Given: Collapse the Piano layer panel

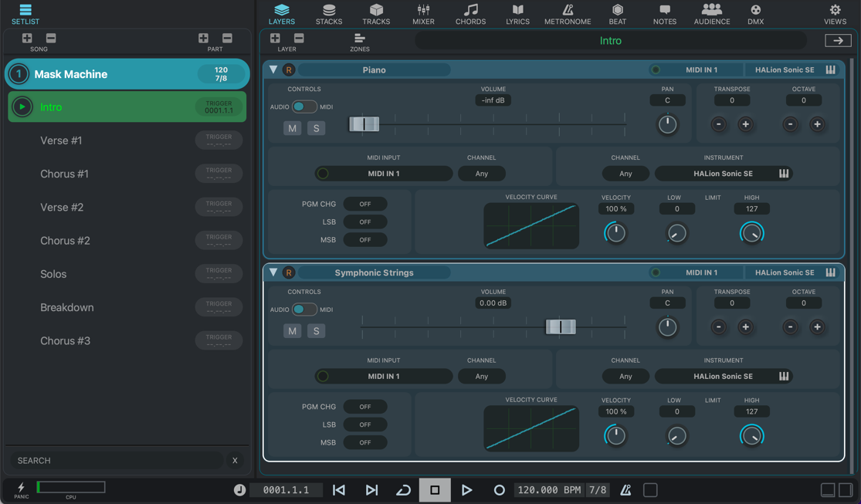Looking at the screenshot, I should (273, 69).
